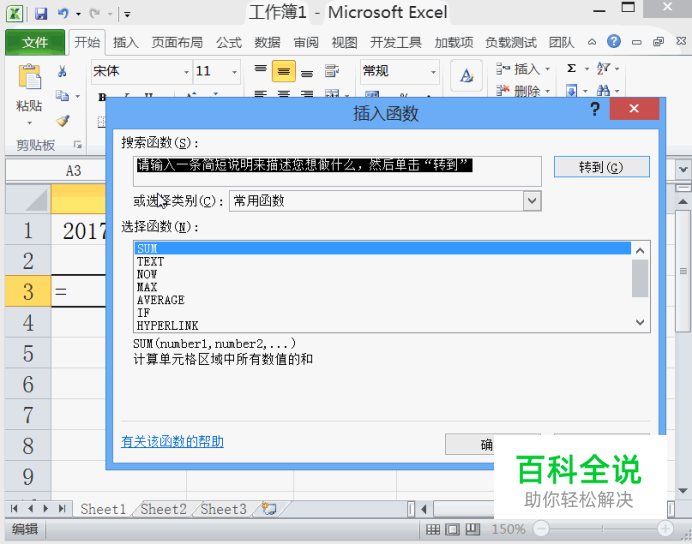Switch to Page Break Preview icon

(x=473, y=529)
